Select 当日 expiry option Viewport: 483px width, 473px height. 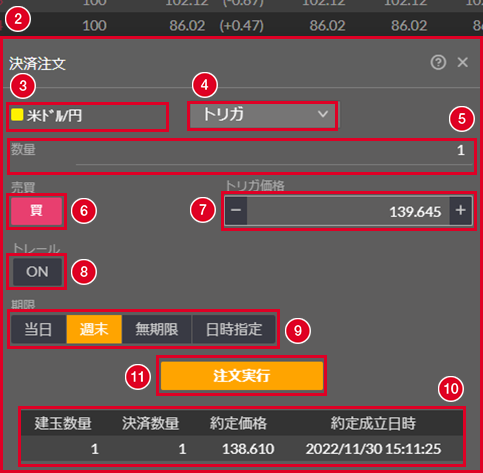click(38, 329)
